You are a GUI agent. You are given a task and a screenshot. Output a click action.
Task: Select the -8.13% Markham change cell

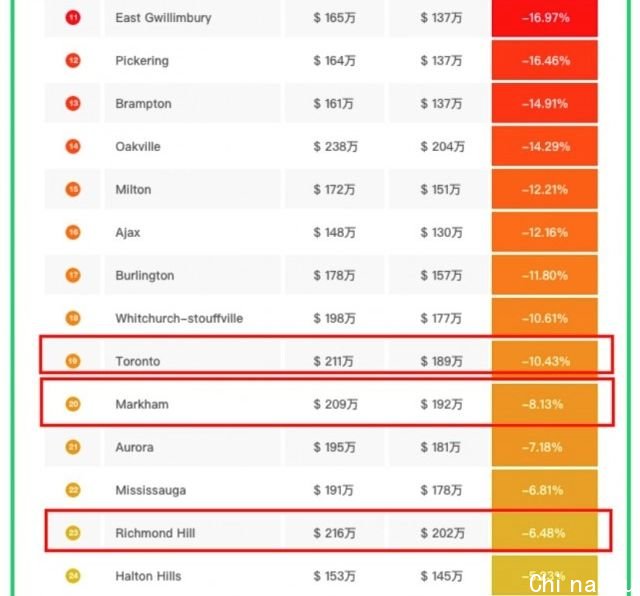pyautogui.click(x=545, y=404)
